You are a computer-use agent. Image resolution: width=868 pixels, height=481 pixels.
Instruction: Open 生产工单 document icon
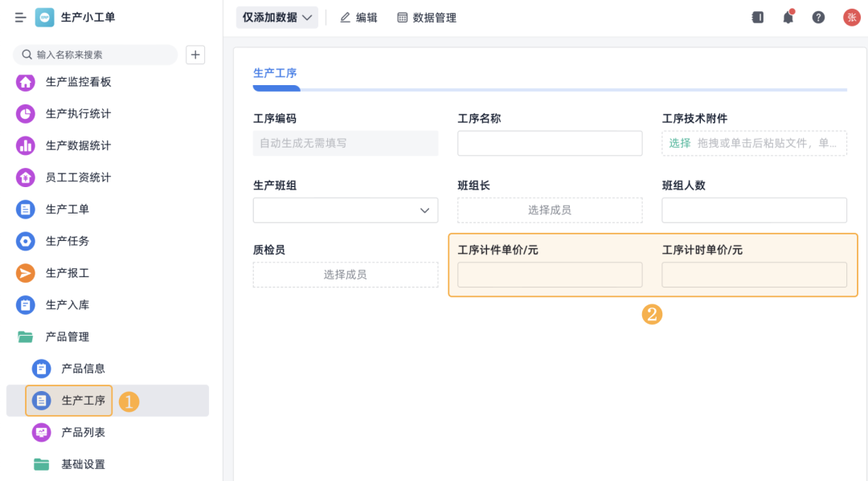(x=26, y=210)
